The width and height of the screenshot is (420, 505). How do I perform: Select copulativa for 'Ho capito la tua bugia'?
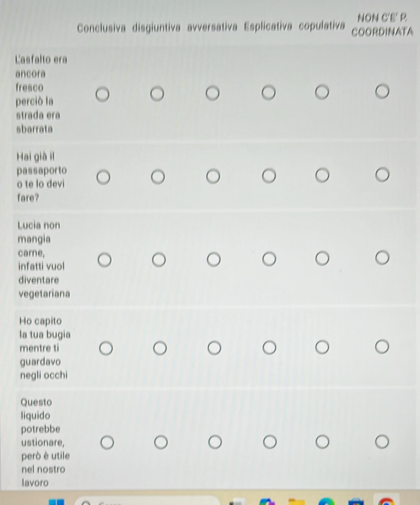click(x=322, y=347)
